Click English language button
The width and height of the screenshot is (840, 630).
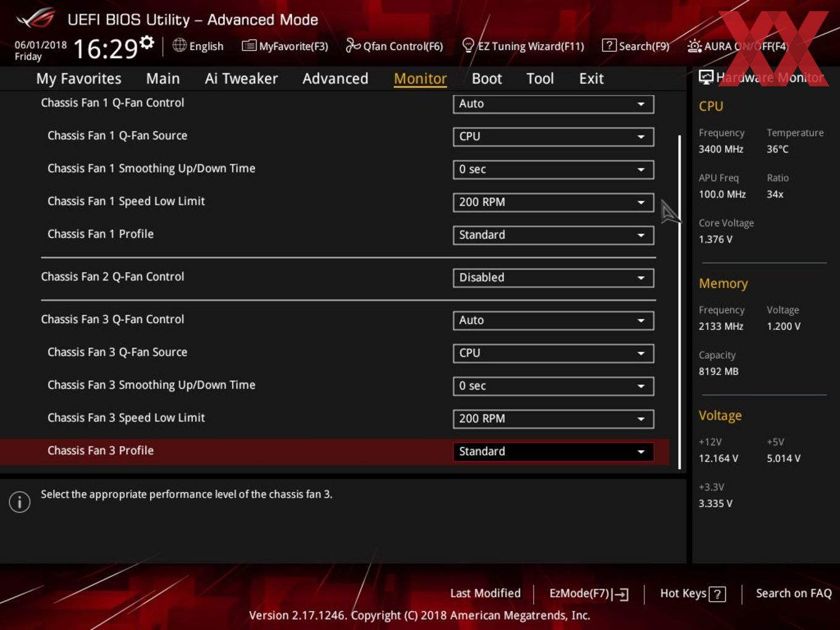[206, 46]
